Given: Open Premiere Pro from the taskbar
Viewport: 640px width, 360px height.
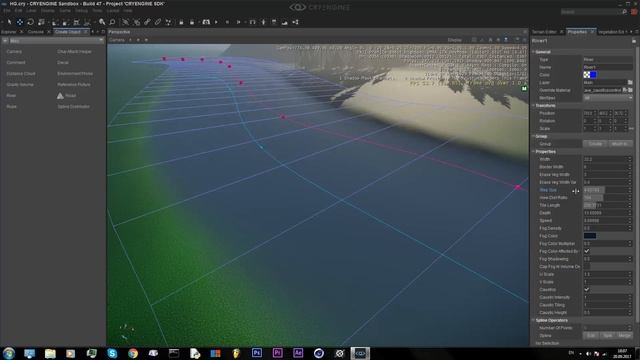Looking at the screenshot, I should (278, 353).
